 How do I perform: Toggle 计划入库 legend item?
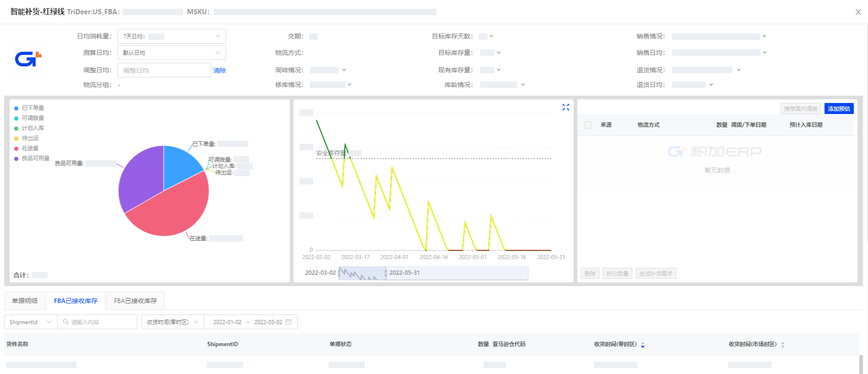coord(29,128)
